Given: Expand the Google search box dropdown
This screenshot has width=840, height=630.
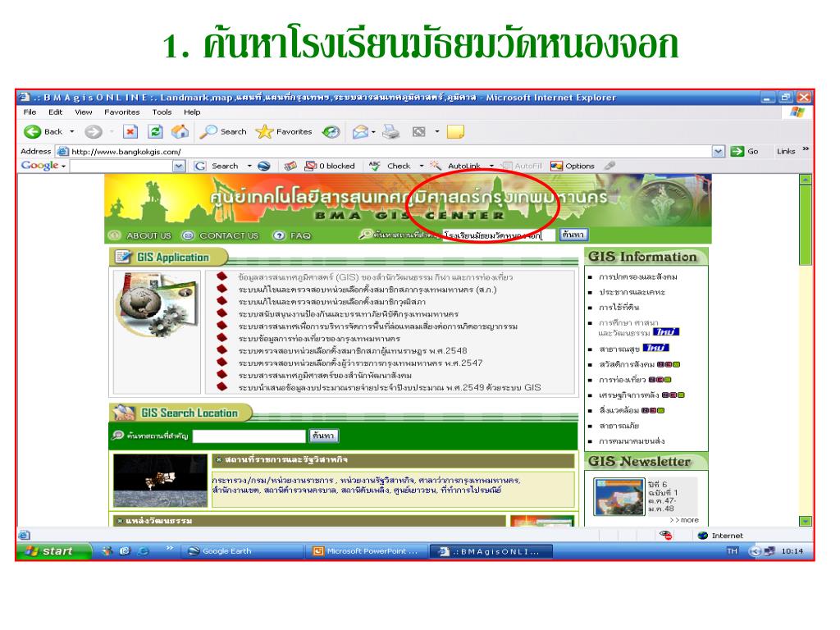Looking at the screenshot, I should coord(179,166).
